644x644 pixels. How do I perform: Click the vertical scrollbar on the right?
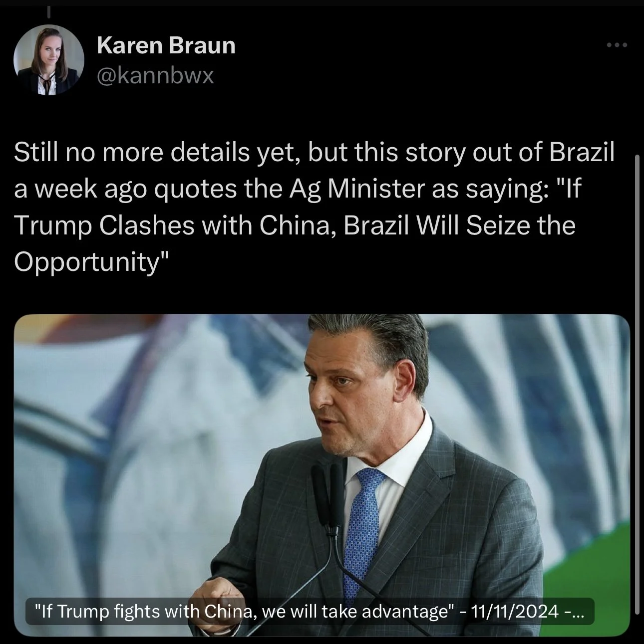point(637,384)
